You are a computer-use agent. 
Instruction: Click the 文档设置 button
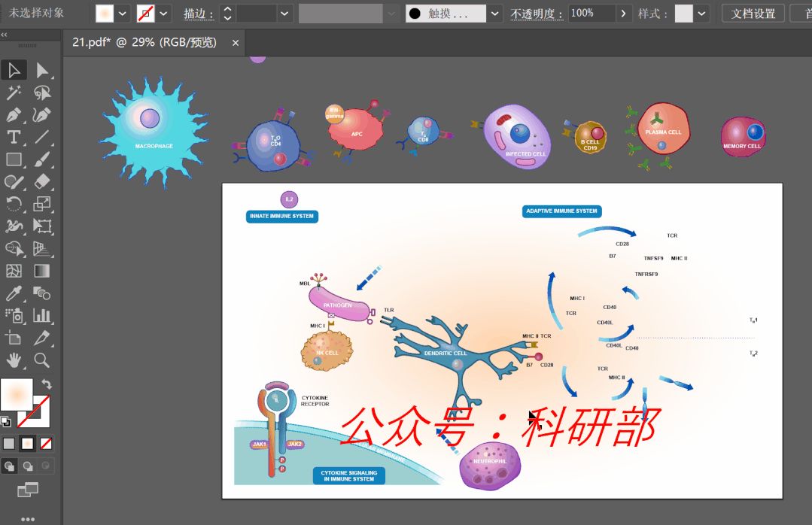click(x=753, y=14)
